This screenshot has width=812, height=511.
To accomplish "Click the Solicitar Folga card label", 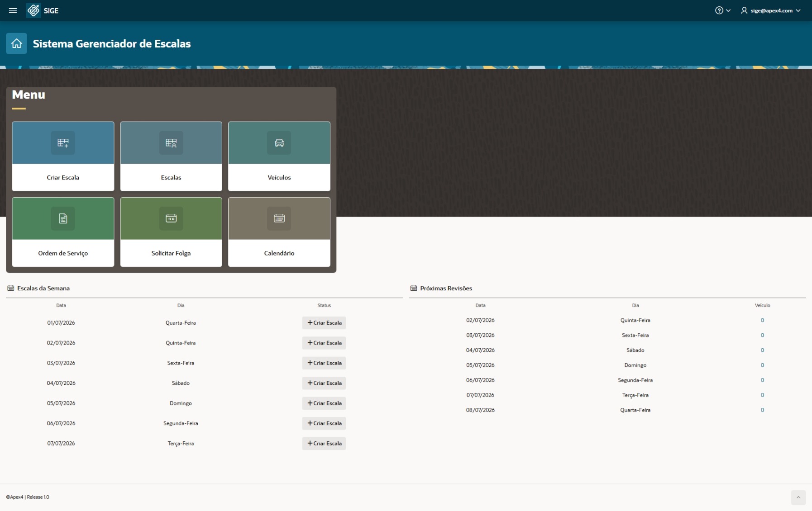I will point(171,253).
